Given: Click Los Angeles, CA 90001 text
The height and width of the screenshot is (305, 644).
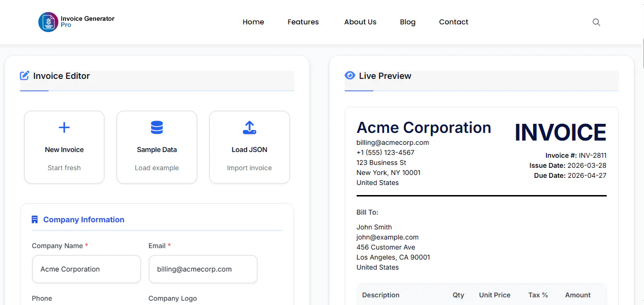Looking at the screenshot, I should (x=393, y=257).
